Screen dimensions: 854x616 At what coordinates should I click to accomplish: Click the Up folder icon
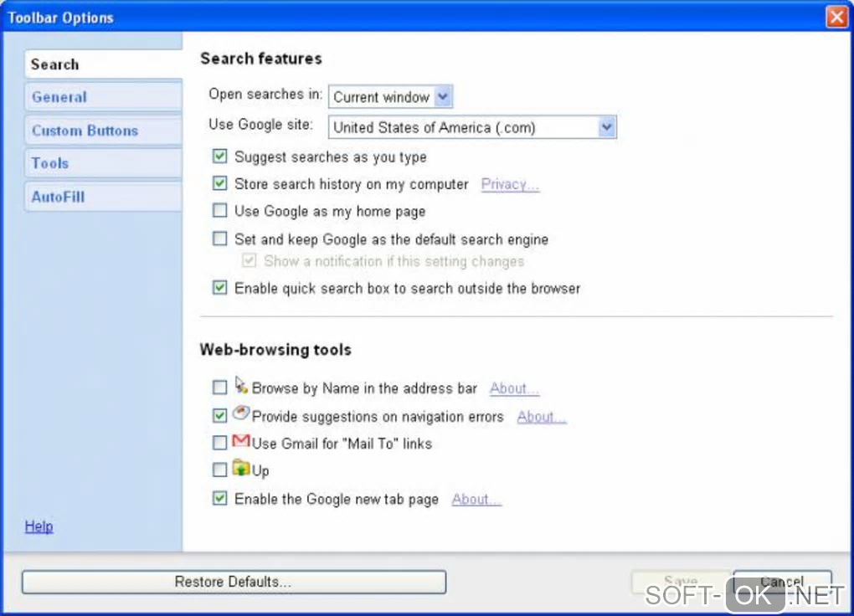point(241,468)
